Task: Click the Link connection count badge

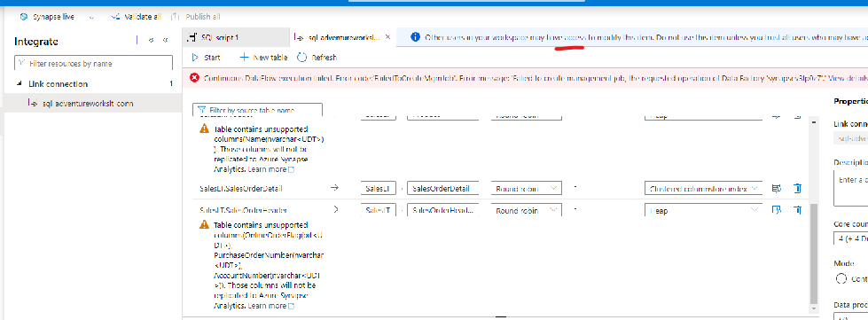Action: (171, 84)
